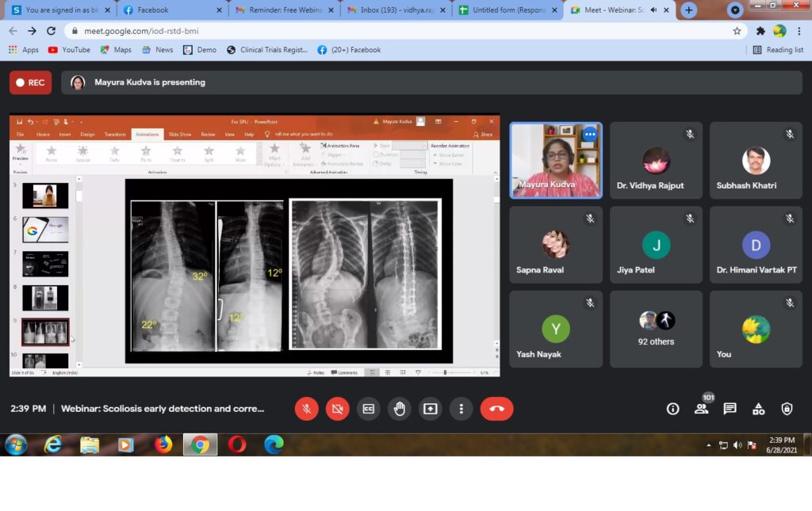Launch Microsoft Edge from taskbar
812x511 pixels.
[x=274, y=444]
